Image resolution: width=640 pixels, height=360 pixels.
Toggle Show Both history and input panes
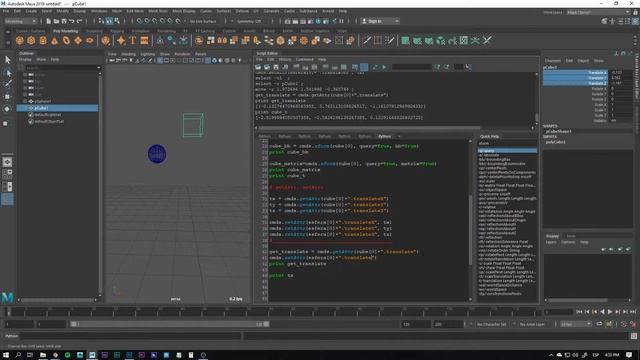(344, 67)
